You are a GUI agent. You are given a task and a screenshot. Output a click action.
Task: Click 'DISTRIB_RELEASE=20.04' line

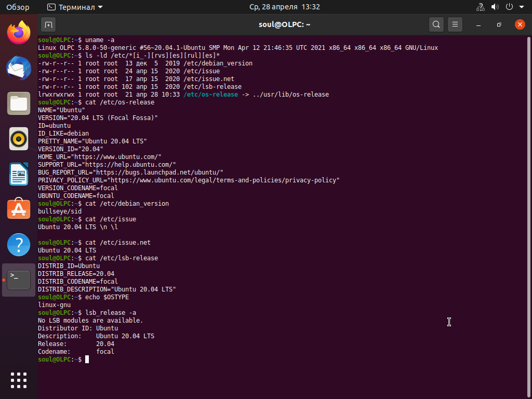pyautogui.click(x=76, y=274)
